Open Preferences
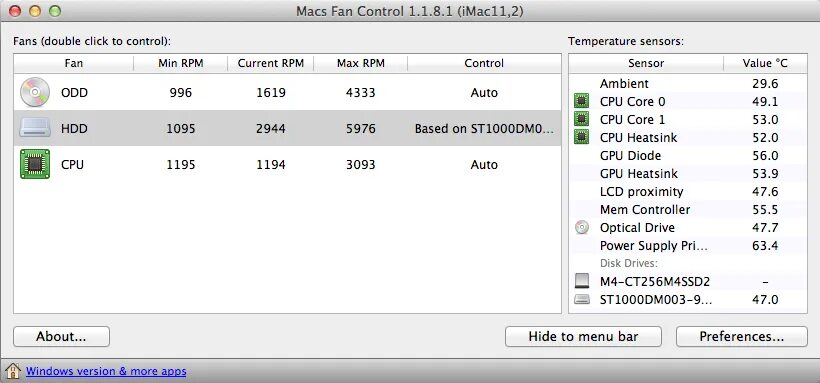Screen dimensions: 820x383 click(x=742, y=336)
